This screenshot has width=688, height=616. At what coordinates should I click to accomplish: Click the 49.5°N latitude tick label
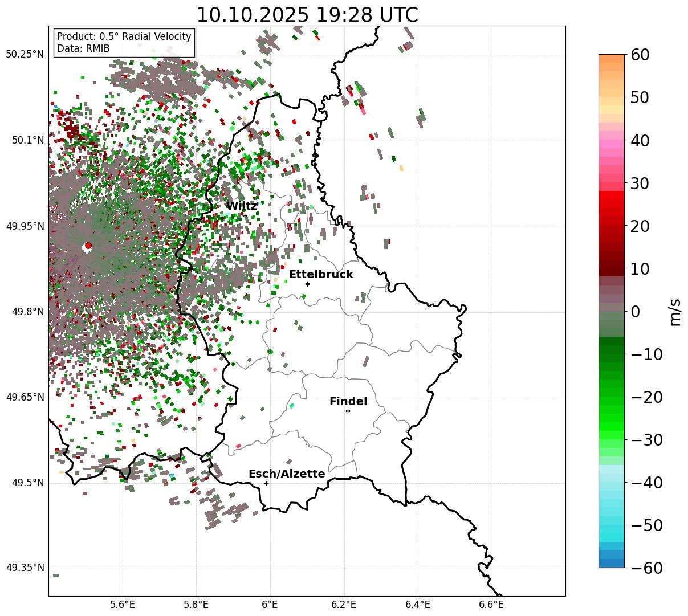click(27, 483)
